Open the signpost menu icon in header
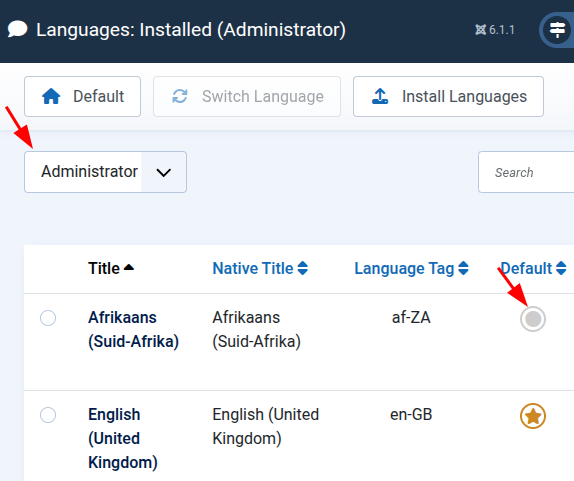This screenshot has height=481, width=574. (x=557, y=30)
